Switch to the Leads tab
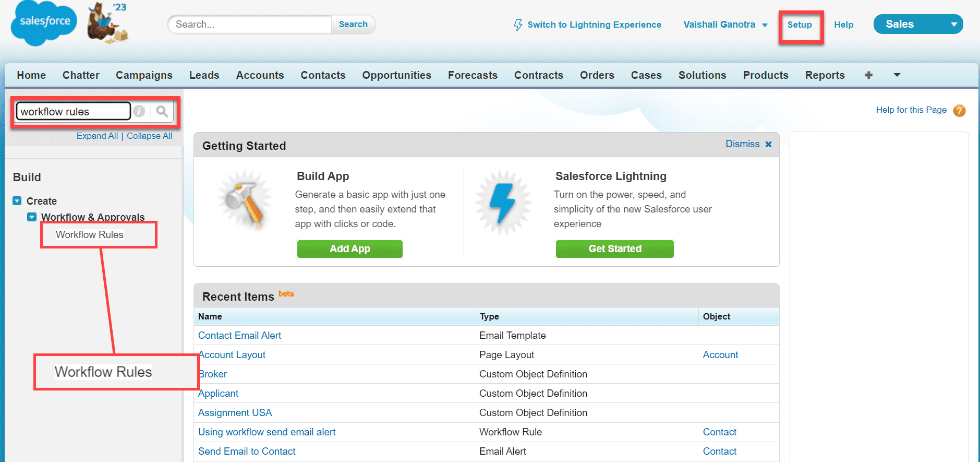 204,75
